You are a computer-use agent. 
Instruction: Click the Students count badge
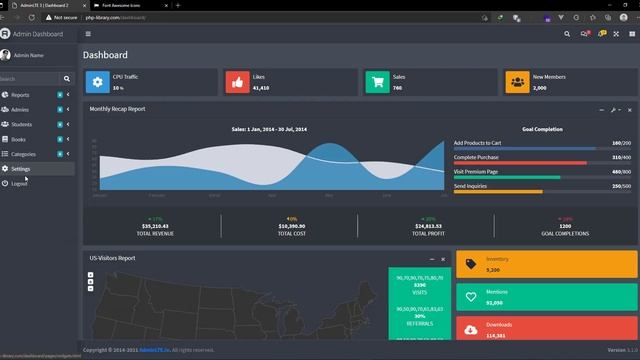[x=60, y=124]
